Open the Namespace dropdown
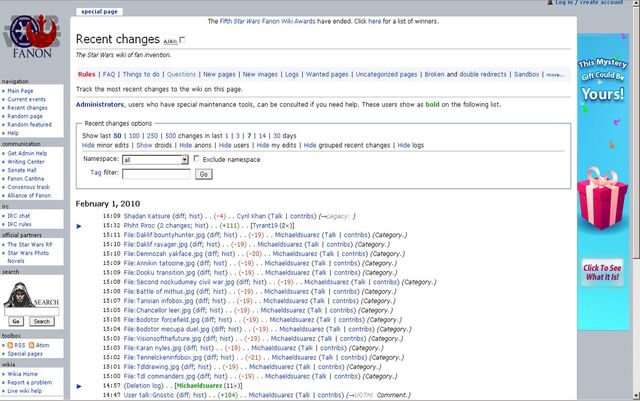The height and width of the screenshot is (401, 640). (x=155, y=160)
